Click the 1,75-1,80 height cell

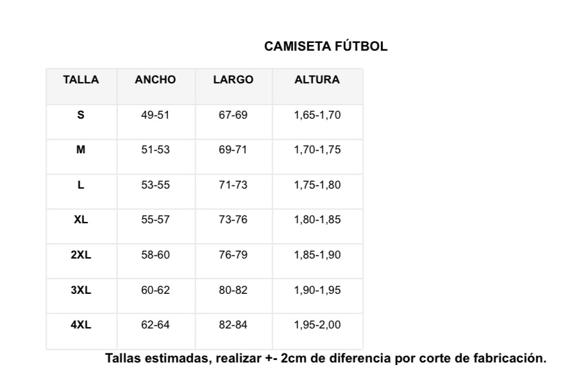pos(317,185)
